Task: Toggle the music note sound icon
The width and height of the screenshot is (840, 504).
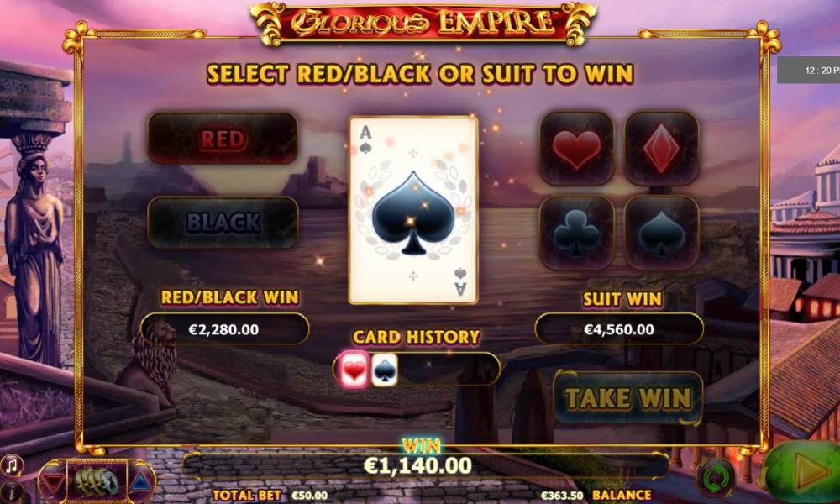Action: (11, 465)
